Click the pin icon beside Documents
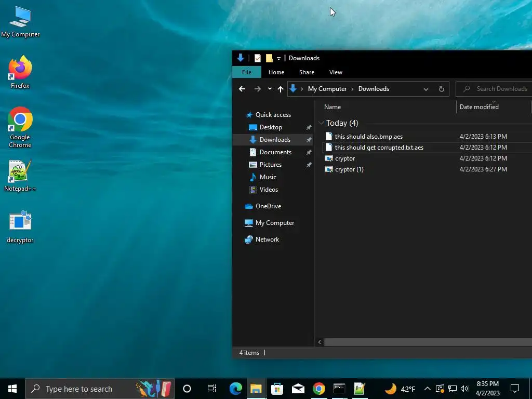The image size is (532, 399). pos(309,153)
